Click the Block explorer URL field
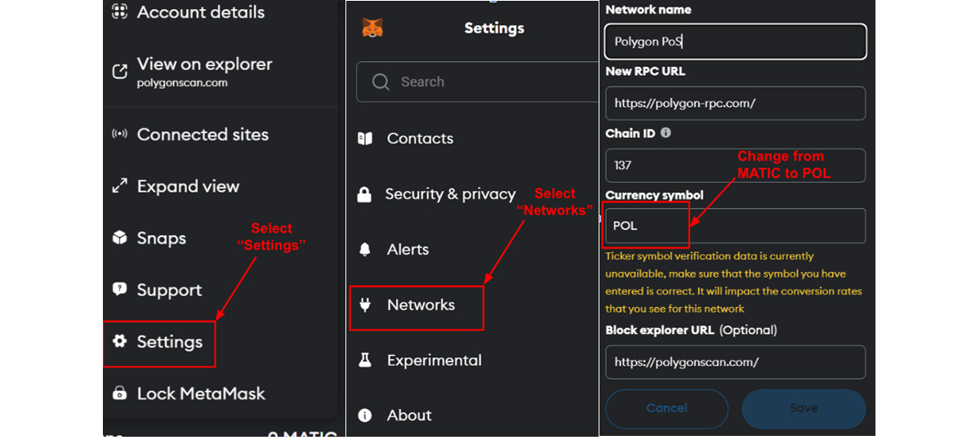 pyautogui.click(x=735, y=362)
